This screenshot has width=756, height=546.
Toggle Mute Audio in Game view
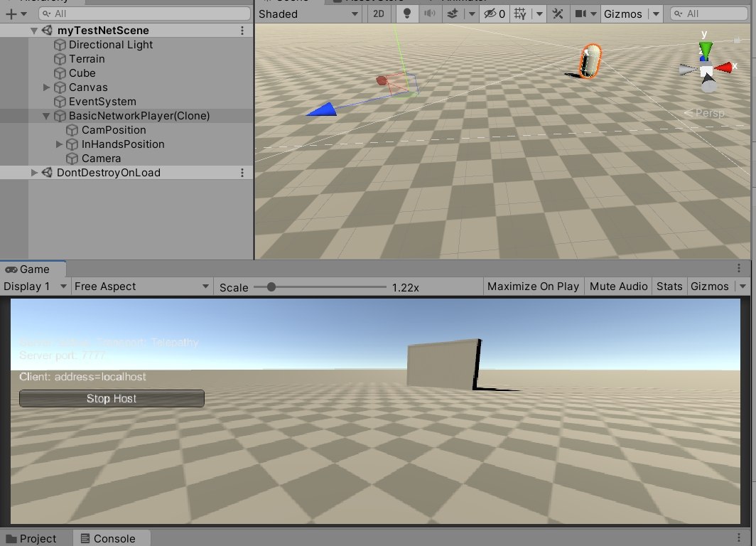[619, 287]
